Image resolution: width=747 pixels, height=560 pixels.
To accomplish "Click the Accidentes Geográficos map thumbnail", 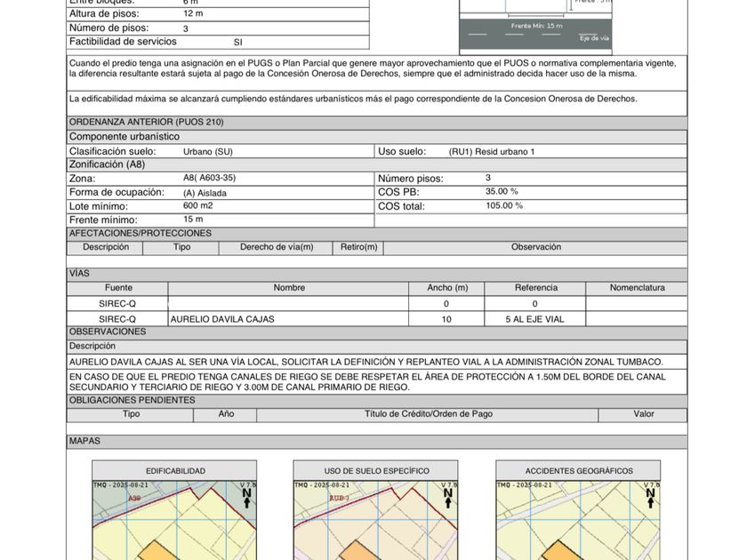I will pyautogui.click(x=578, y=520).
